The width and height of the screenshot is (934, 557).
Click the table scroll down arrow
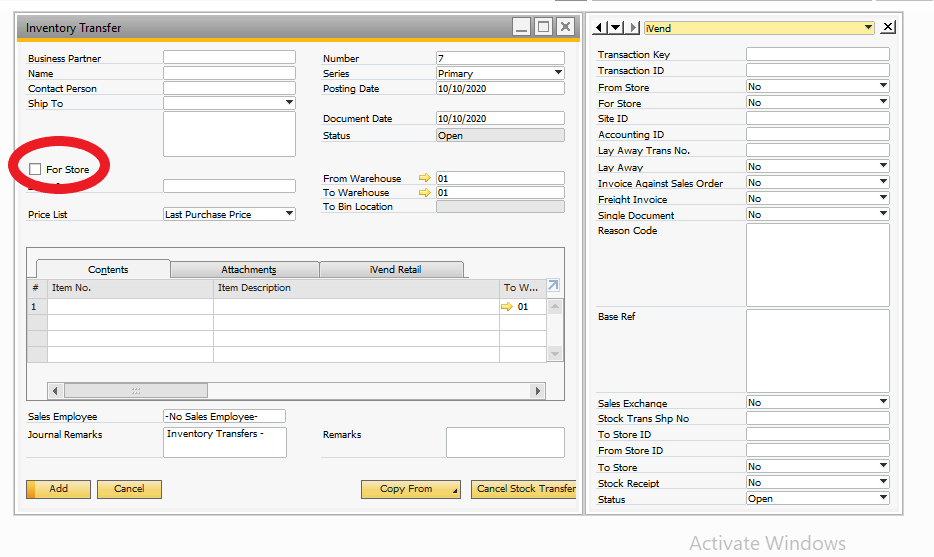click(555, 354)
